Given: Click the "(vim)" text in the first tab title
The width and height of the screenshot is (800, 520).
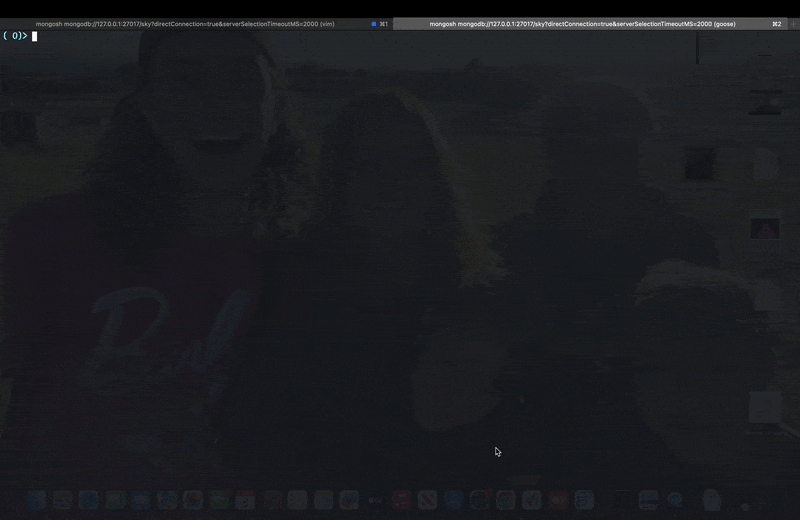Looking at the screenshot, I should coord(326,24).
